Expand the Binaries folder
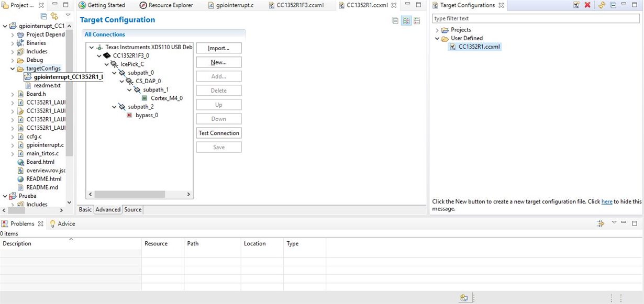This screenshot has height=304, width=644. pos(13,43)
